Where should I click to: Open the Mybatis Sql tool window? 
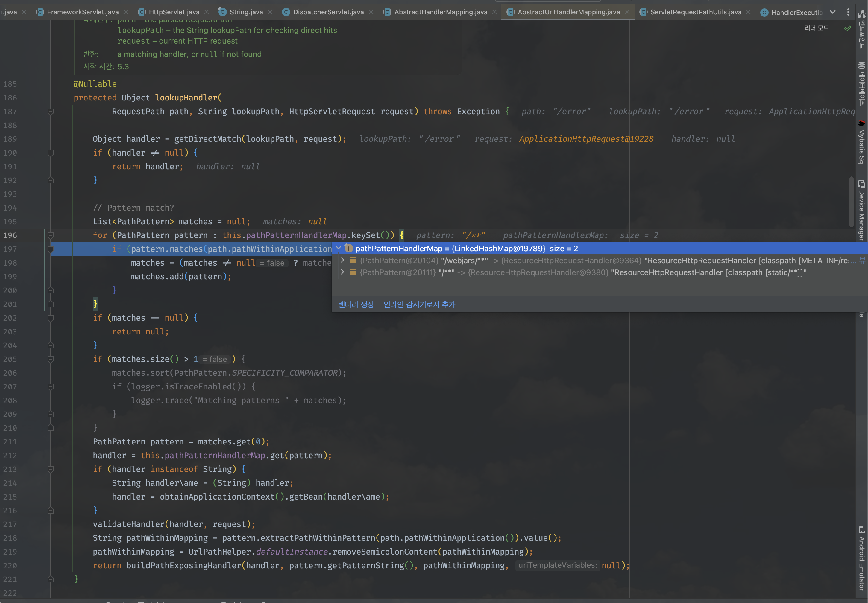coord(862,143)
